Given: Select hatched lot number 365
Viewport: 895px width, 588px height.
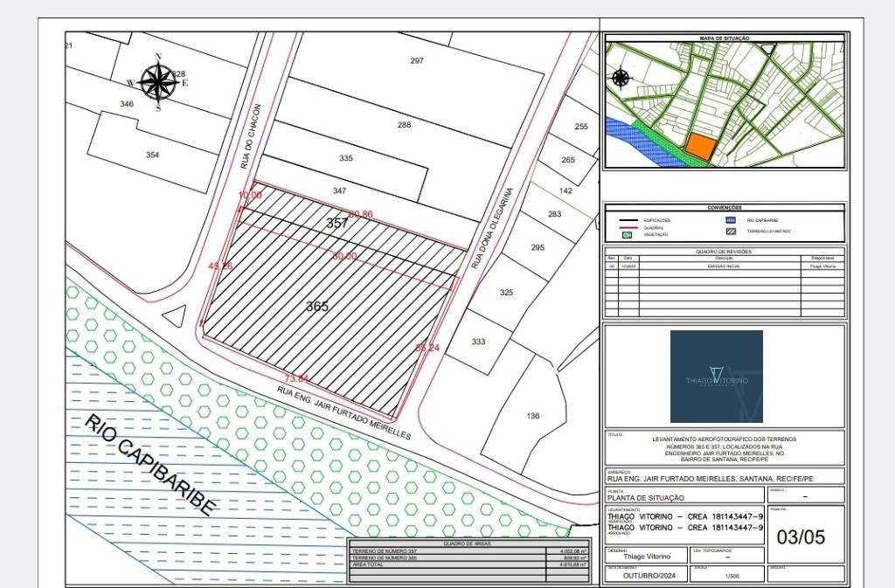Looking at the screenshot, I should click(x=318, y=307).
